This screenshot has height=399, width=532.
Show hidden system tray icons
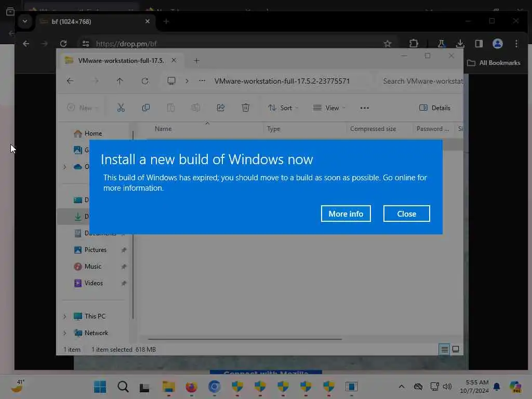[402, 387]
